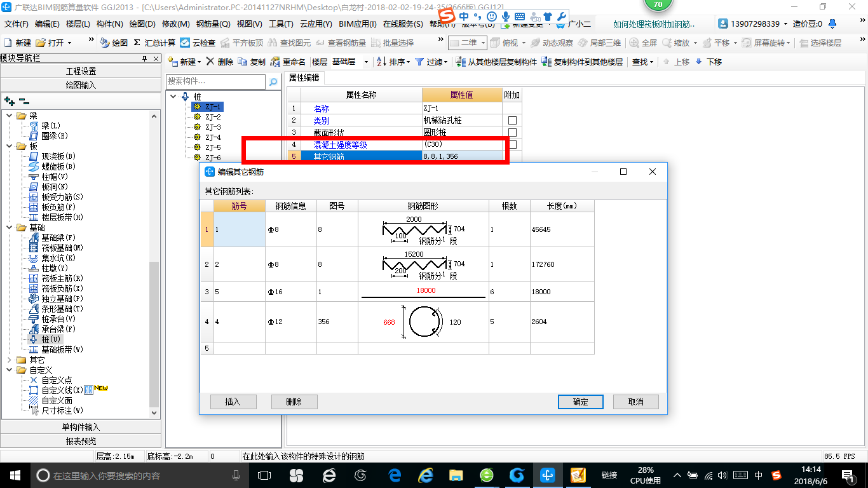Toggle 附加 checkbox for 类别 row

pos(512,120)
